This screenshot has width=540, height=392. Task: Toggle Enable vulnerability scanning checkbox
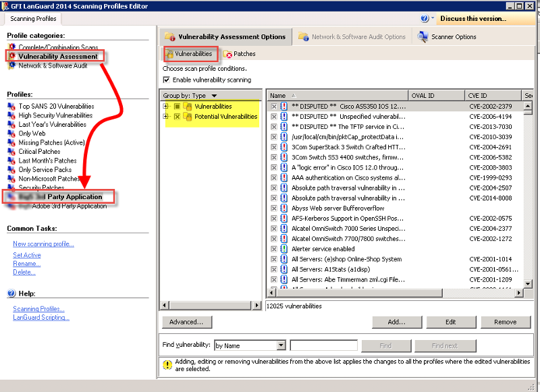[167, 80]
